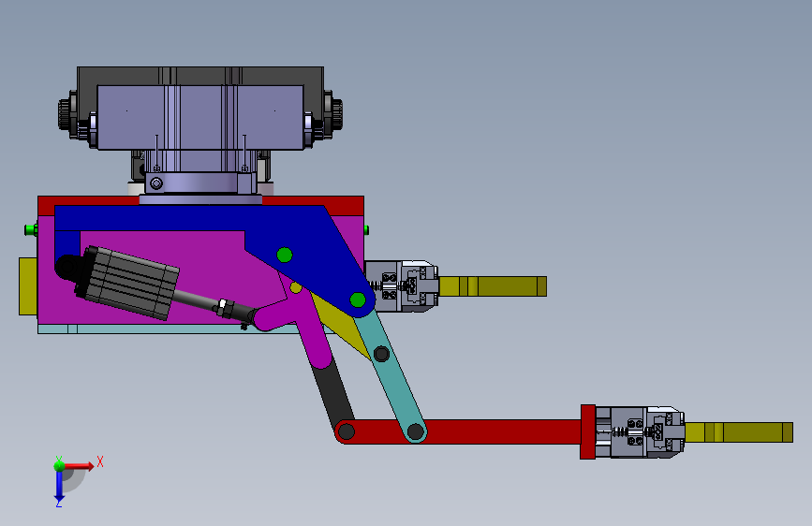Pick the black pin joining black and red links
812x526 pixels.
click(346, 431)
